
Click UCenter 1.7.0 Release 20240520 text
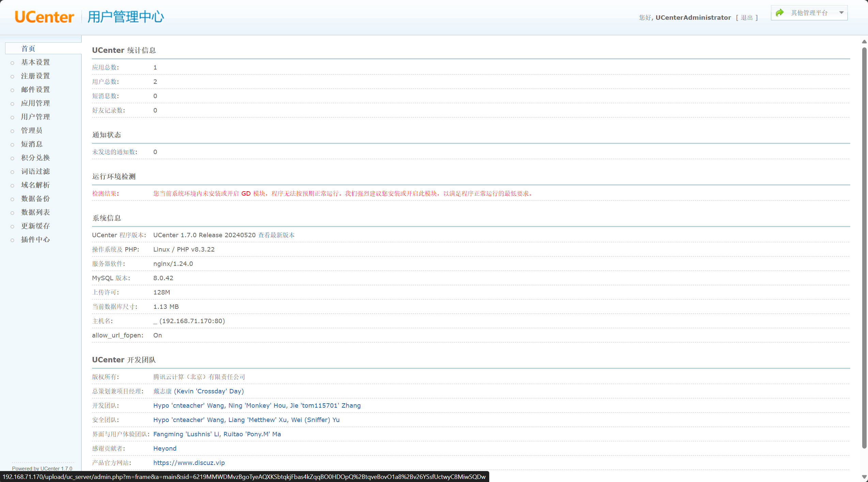(x=204, y=235)
